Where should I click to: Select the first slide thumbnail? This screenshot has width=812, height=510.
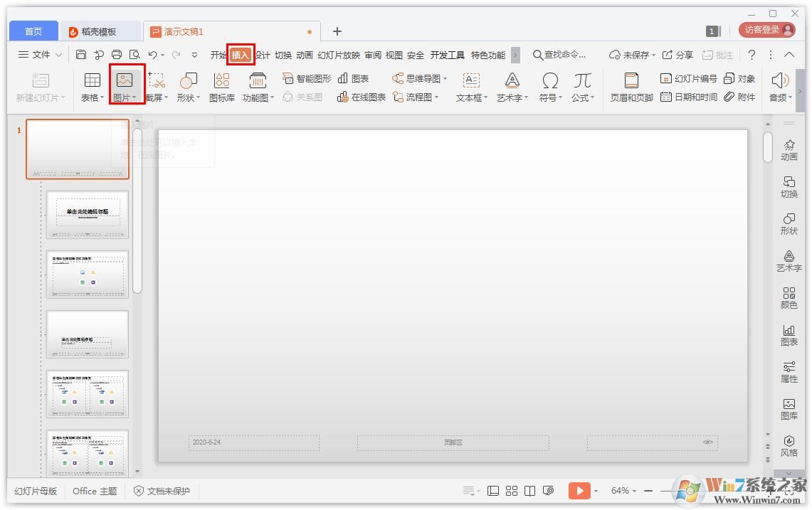(x=77, y=149)
